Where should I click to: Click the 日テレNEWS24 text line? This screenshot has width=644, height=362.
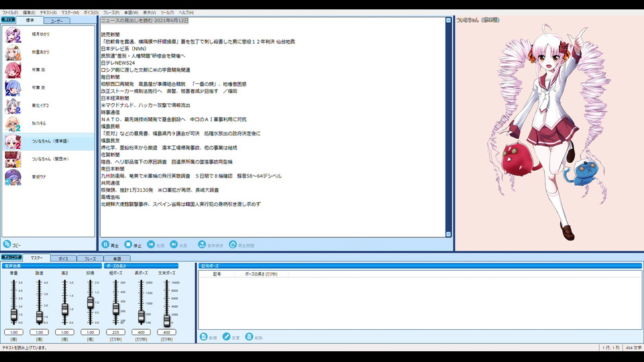(118, 63)
